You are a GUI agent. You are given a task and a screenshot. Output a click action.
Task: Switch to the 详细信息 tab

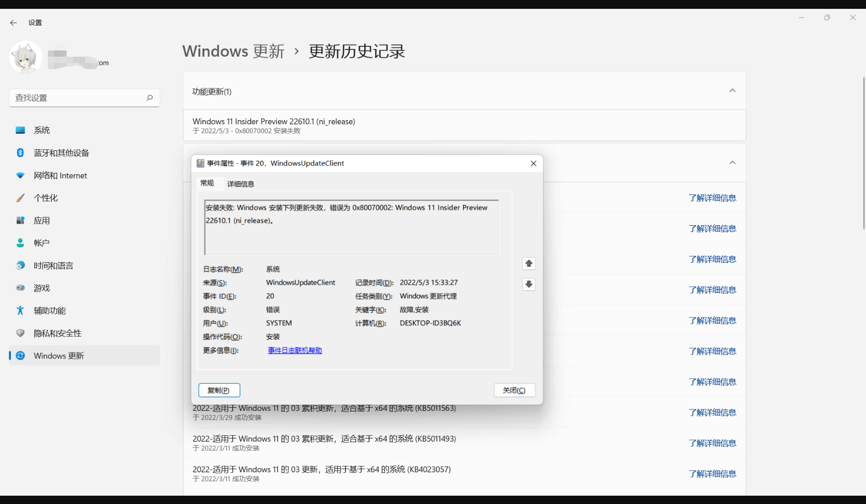pyautogui.click(x=240, y=184)
